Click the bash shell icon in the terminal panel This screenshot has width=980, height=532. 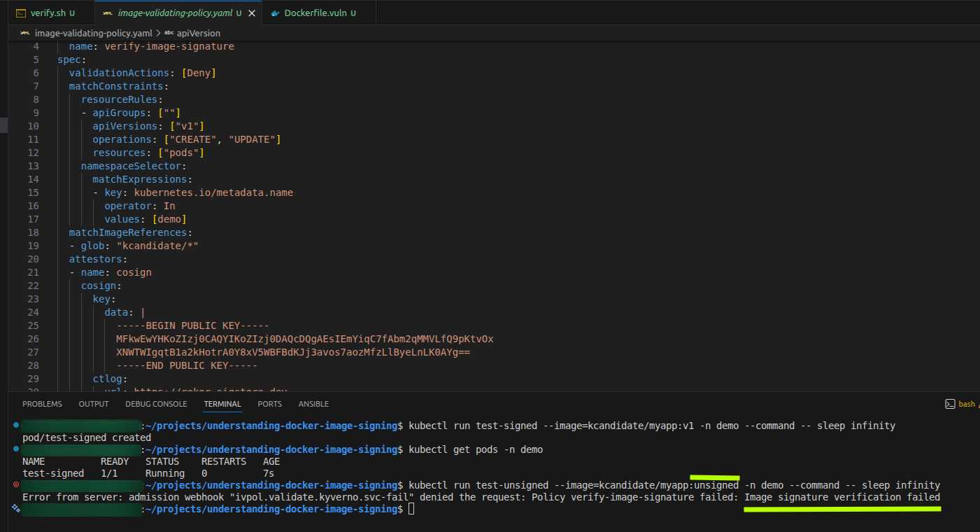click(951, 404)
